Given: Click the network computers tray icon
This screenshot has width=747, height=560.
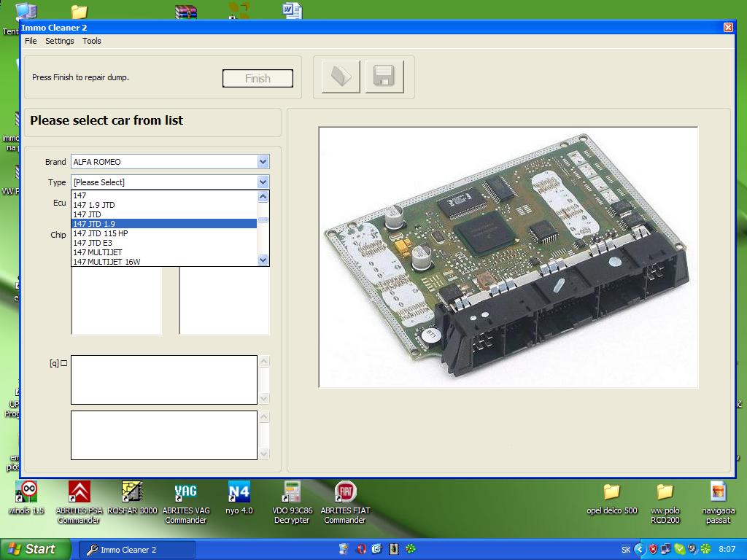Looking at the screenshot, I should pos(665,550).
